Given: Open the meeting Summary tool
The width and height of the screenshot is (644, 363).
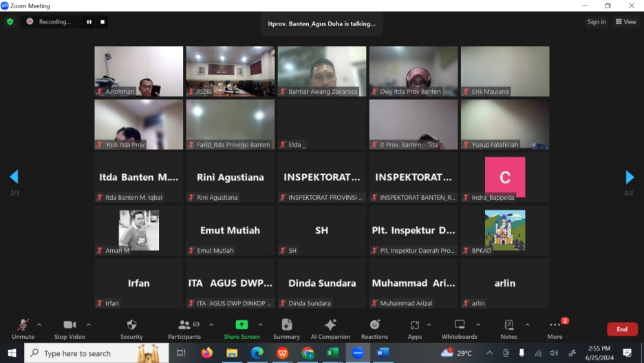Looking at the screenshot, I should (286, 325).
